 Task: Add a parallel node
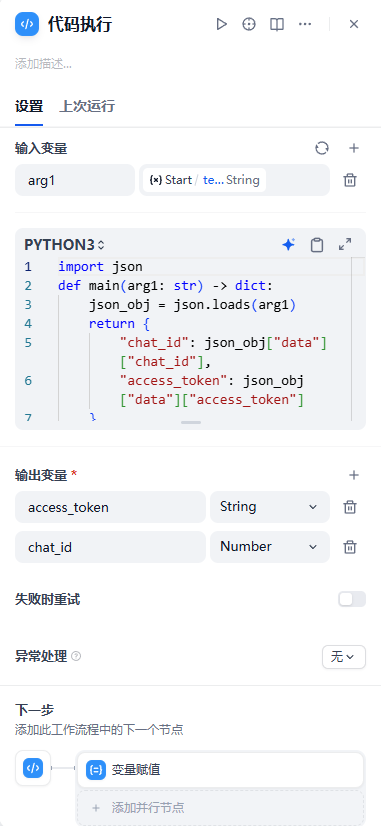[221, 808]
